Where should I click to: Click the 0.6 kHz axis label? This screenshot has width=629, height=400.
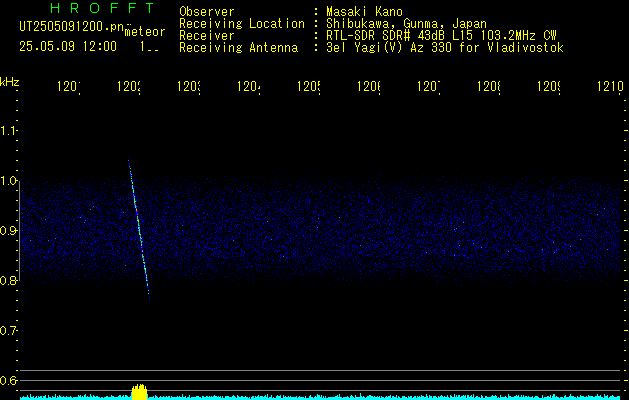[x=8, y=380]
